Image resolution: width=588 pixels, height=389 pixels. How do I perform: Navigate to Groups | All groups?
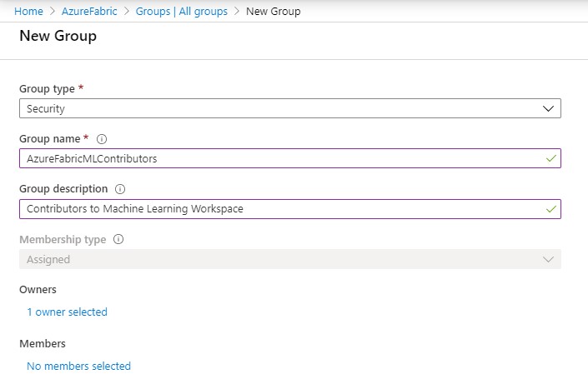pyautogui.click(x=182, y=11)
